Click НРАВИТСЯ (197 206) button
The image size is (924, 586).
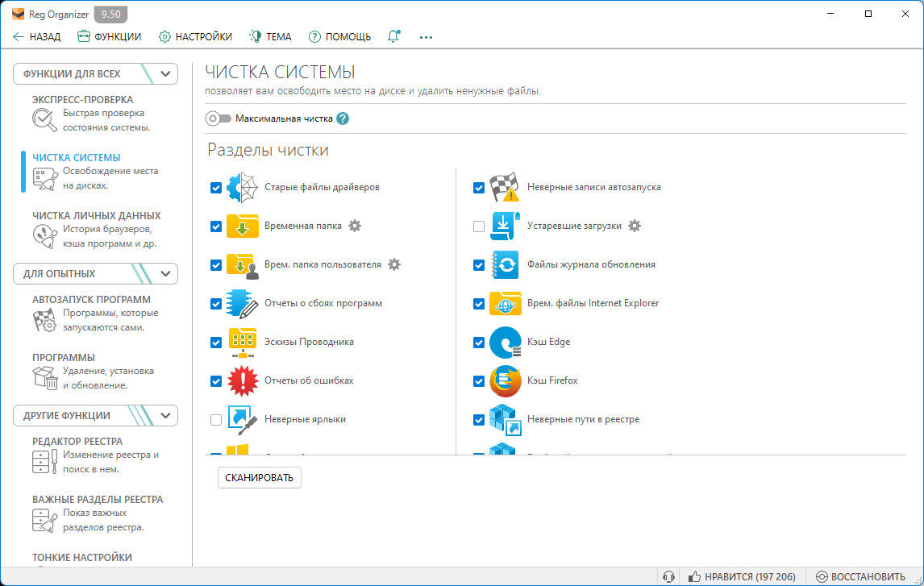(x=742, y=576)
